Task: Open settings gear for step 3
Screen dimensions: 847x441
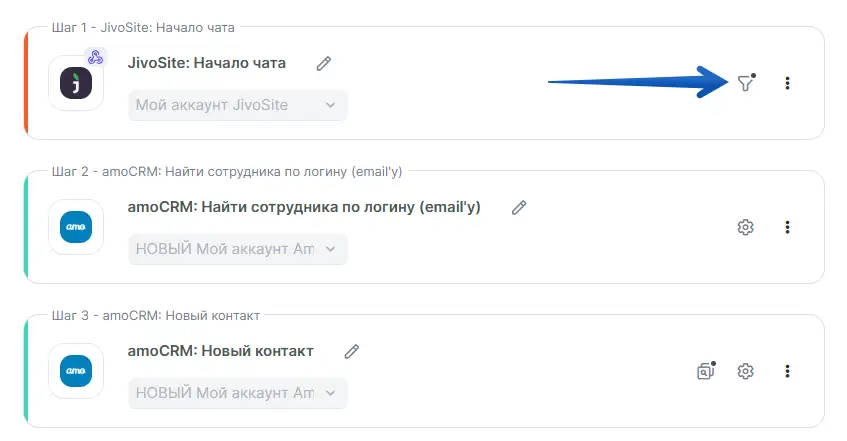Action: [745, 371]
